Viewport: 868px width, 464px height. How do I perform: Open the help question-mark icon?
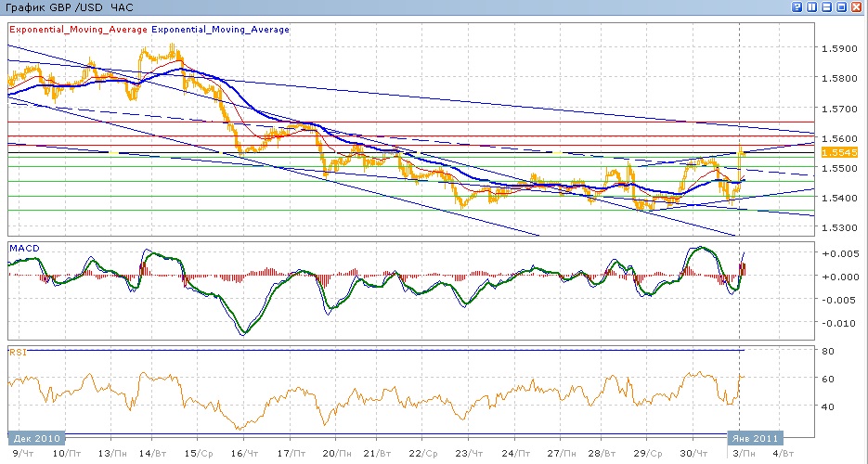tap(797, 7)
